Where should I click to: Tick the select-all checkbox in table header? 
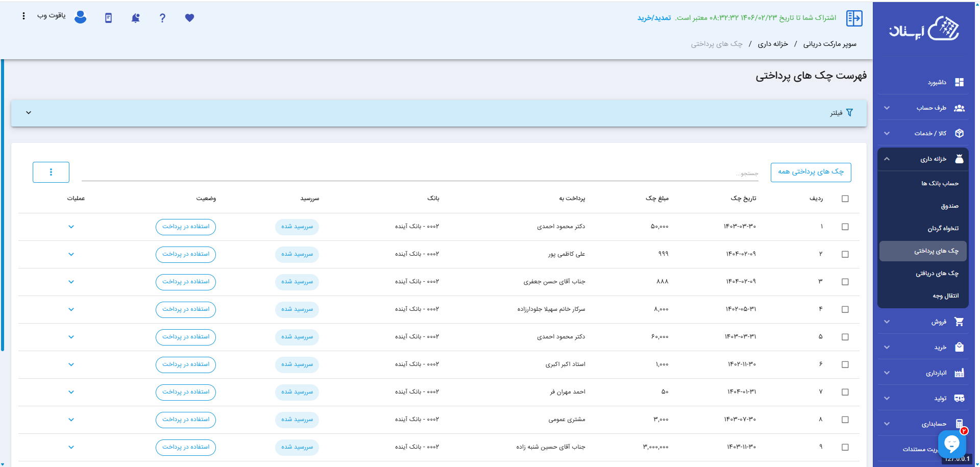(845, 199)
